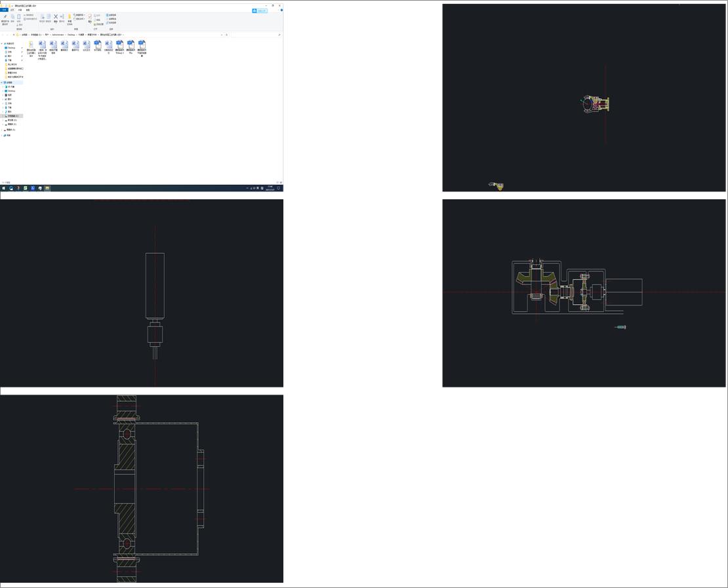The height and width of the screenshot is (588, 728).
Task: Click the New folder (新建文件夹) icon
Action: tap(70, 18)
